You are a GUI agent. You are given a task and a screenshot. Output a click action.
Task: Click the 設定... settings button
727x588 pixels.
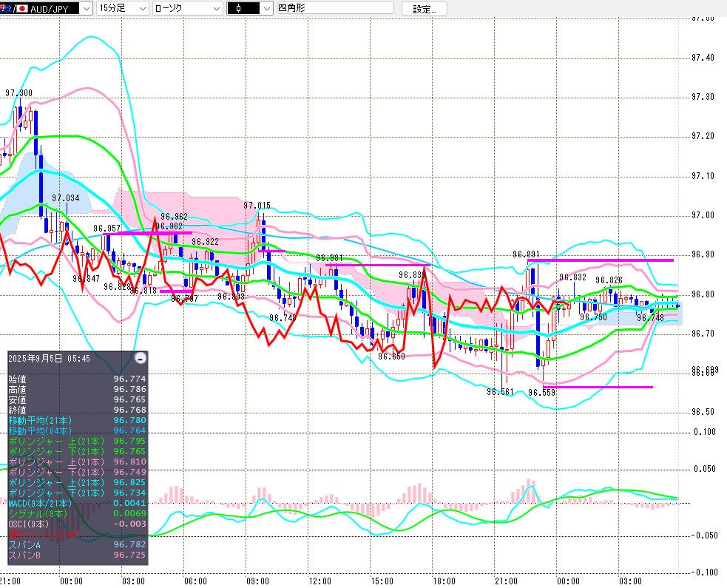pos(425,9)
